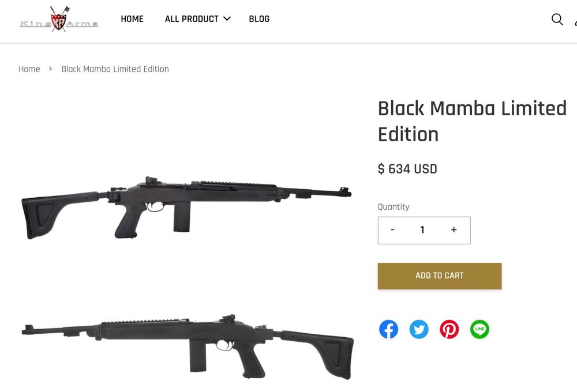Click the Black Mamba Limited Edition breadcrumb

coord(115,69)
